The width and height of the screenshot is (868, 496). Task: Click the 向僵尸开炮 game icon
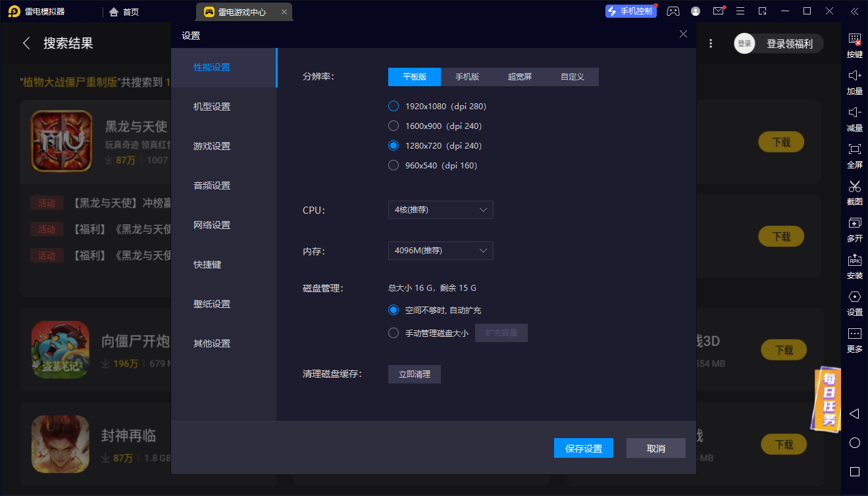tap(61, 349)
